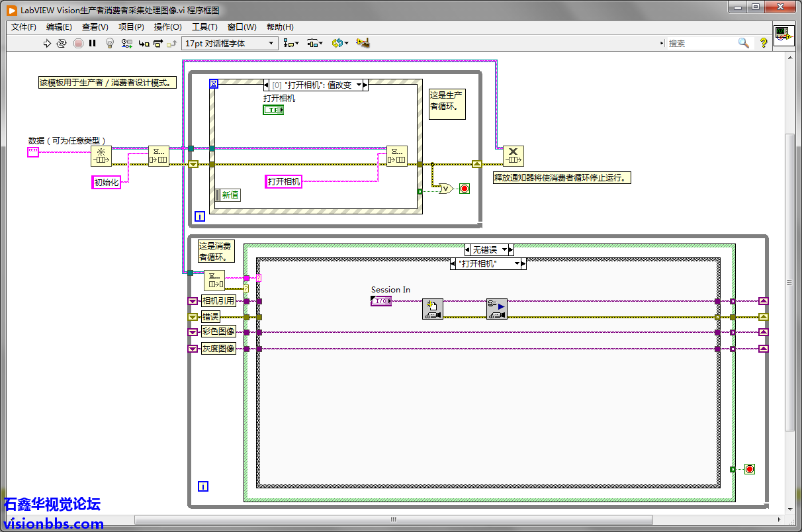Click in the 搜索 search field
The width and height of the screenshot is (802, 532).
[701, 44]
